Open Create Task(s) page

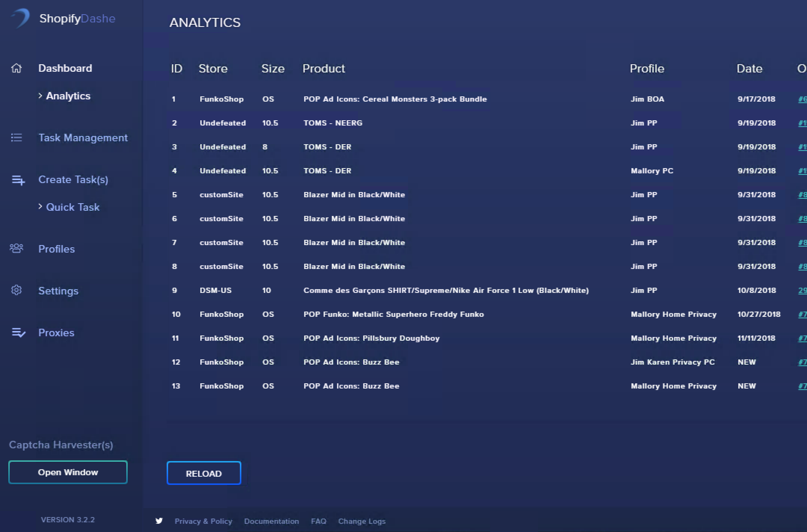tap(73, 180)
